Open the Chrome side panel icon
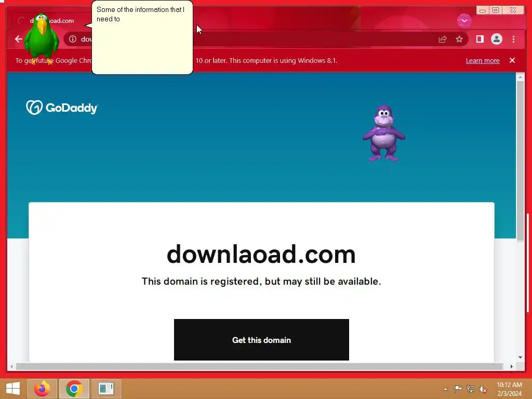This screenshot has height=399, width=532. click(480, 39)
